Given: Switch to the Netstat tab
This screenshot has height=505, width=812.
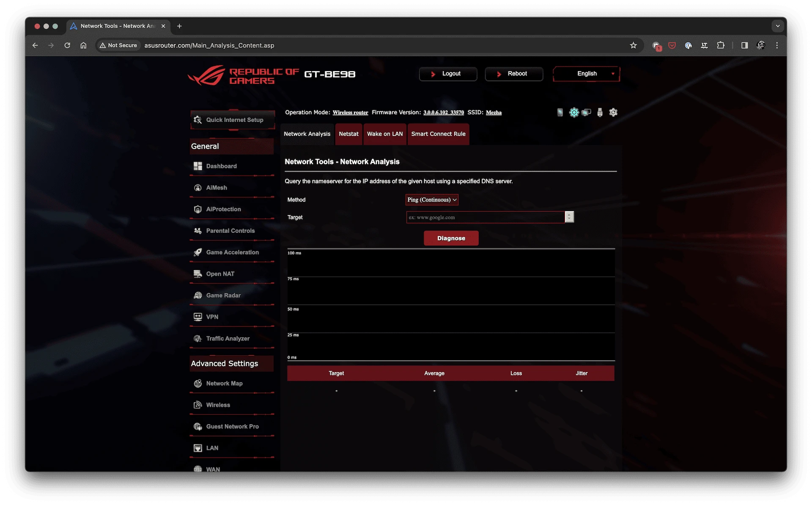Looking at the screenshot, I should 348,134.
